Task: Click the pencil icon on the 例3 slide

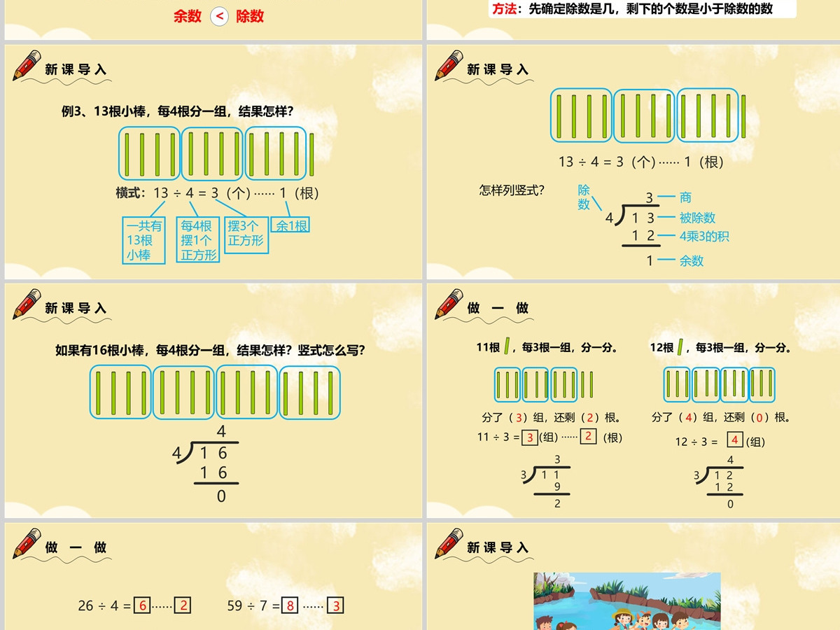Action: [x=27, y=65]
